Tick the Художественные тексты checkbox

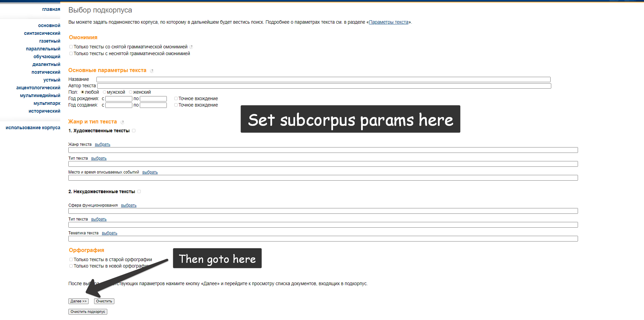tap(134, 131)
